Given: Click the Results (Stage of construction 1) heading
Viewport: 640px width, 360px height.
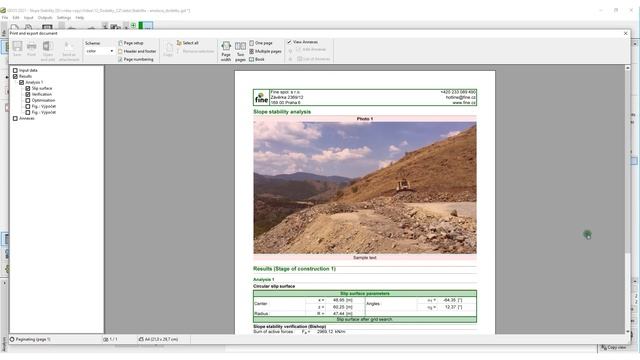Looking at the screenshot, I should (294, 269).
